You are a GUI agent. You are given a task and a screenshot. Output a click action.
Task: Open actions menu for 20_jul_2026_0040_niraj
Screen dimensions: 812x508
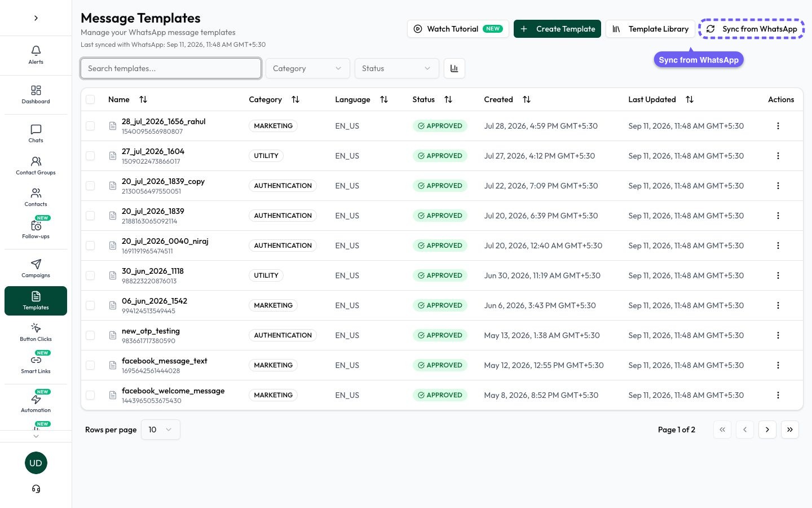point(778,246)
